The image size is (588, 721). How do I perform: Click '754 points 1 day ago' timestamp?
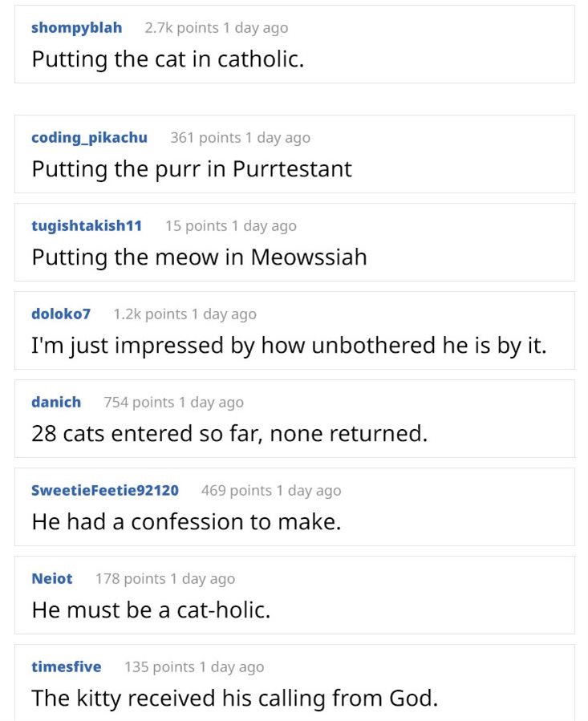173,403
